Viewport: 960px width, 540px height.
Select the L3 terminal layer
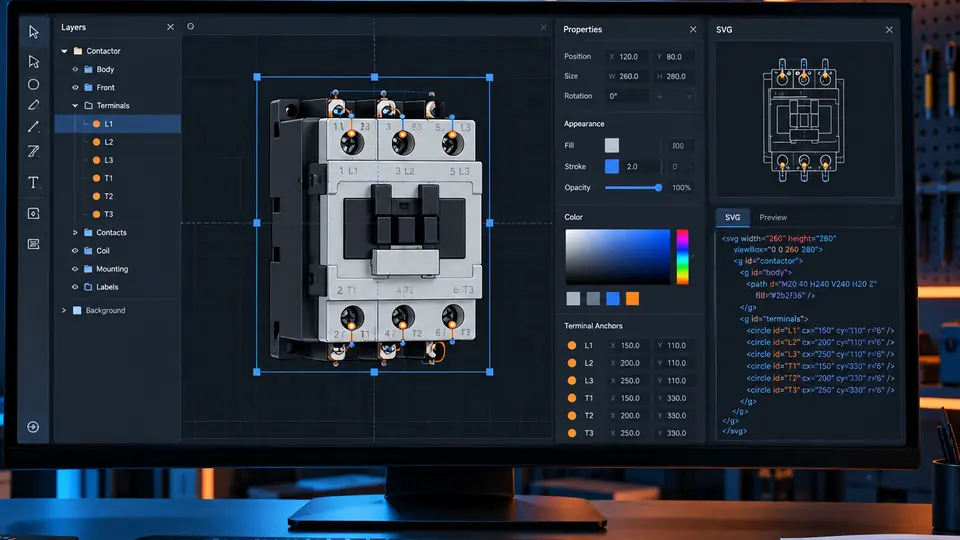tap(118, 160)
